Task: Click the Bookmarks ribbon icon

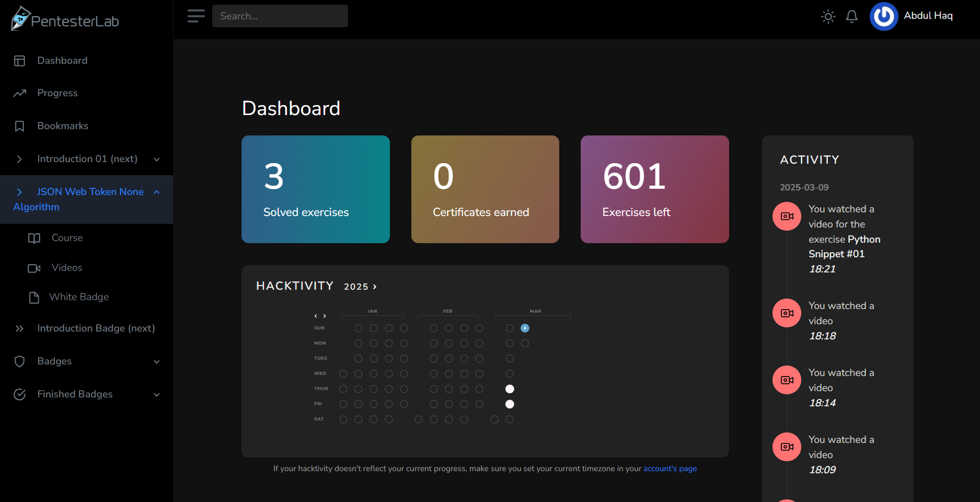Action: (20, 126)
